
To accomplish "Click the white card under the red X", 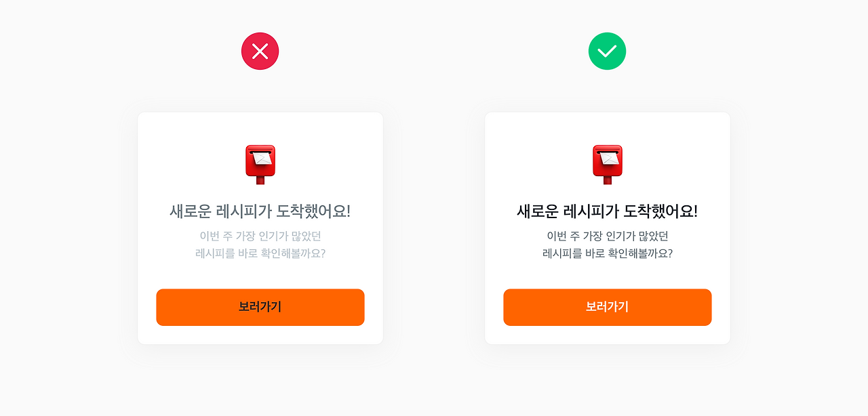I will pos(260,228).
